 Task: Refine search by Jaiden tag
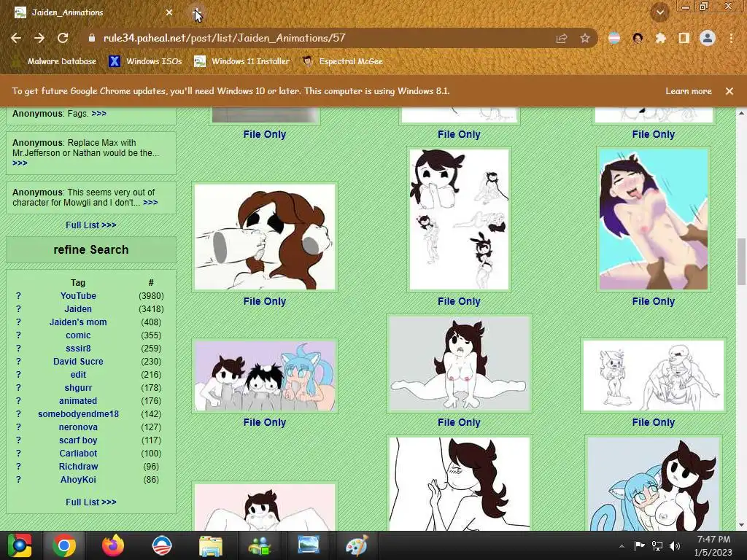pos(78,309)
